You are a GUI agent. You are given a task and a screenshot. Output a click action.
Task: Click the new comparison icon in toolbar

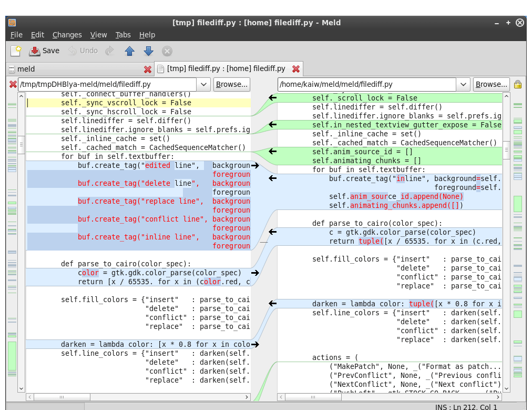16,51
